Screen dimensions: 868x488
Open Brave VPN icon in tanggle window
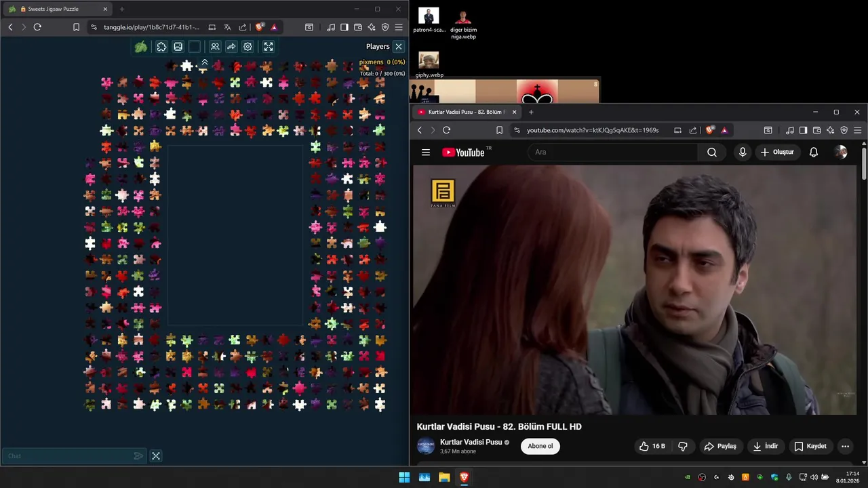385,27
